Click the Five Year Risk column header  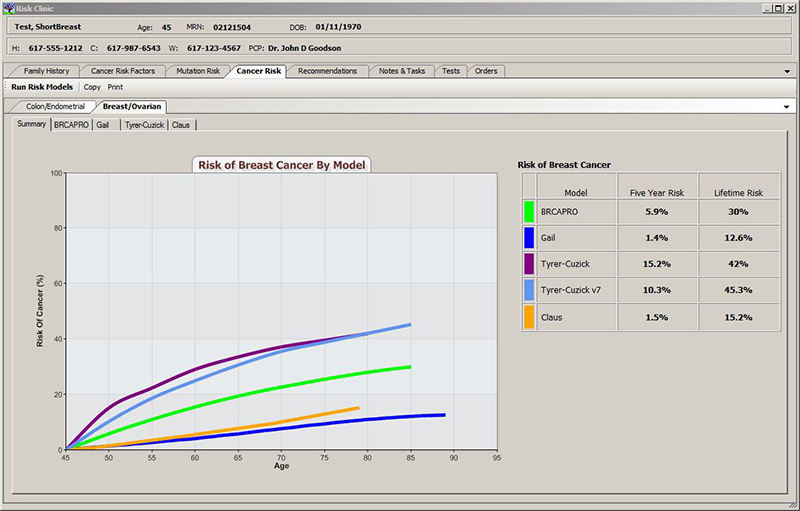point(657,193)
